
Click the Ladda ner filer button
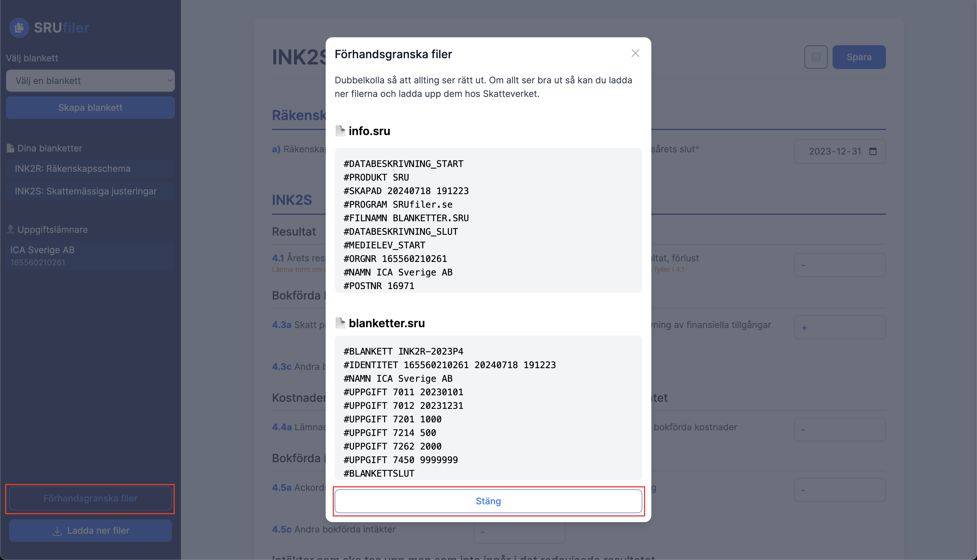coord(90,531)
